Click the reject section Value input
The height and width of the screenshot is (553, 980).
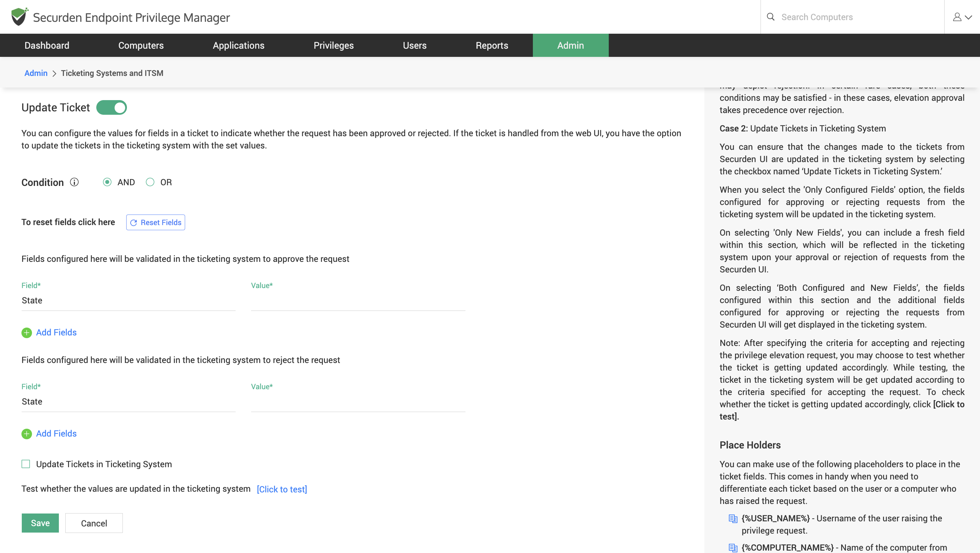pos(358,402)
